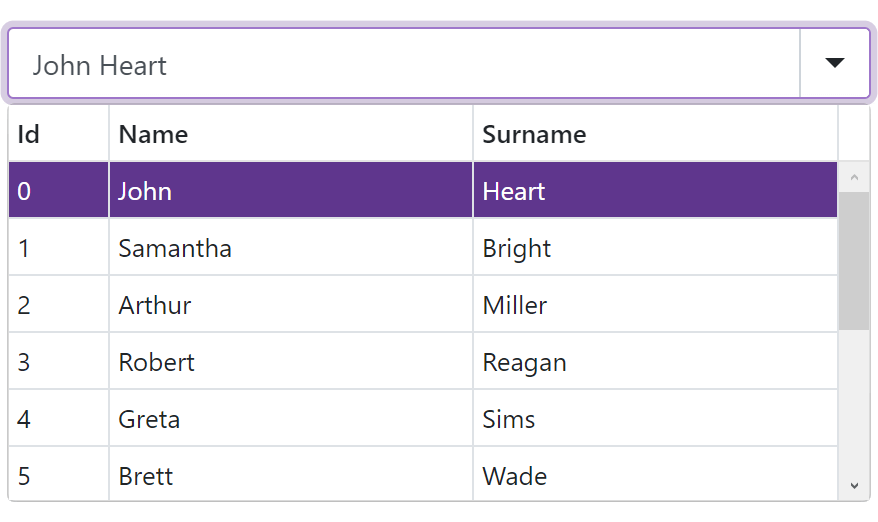
Task: Click the scrollbar up arrow
Action: (854, 178)
